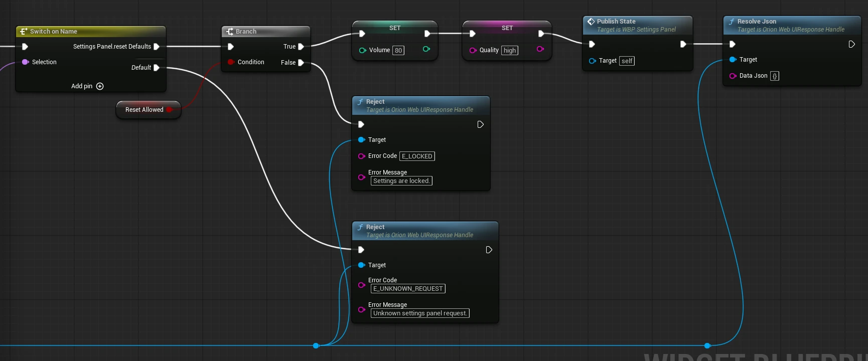
Task: Click the Resolve Json Target pin
Action: [733, 60]
